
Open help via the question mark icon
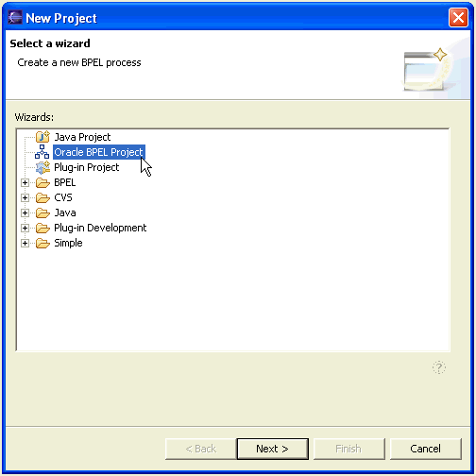pos(439,367)
